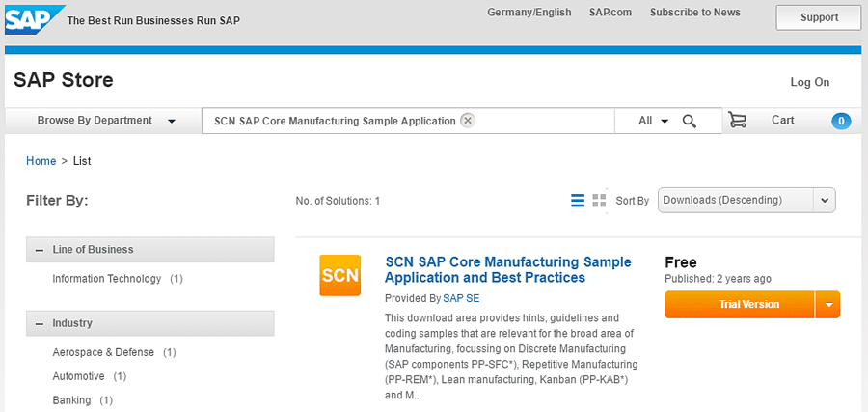Image resolution: width=868 pixels, height=412 pixels.
Task: Switch to list view layout
Action: pos(578,201)
